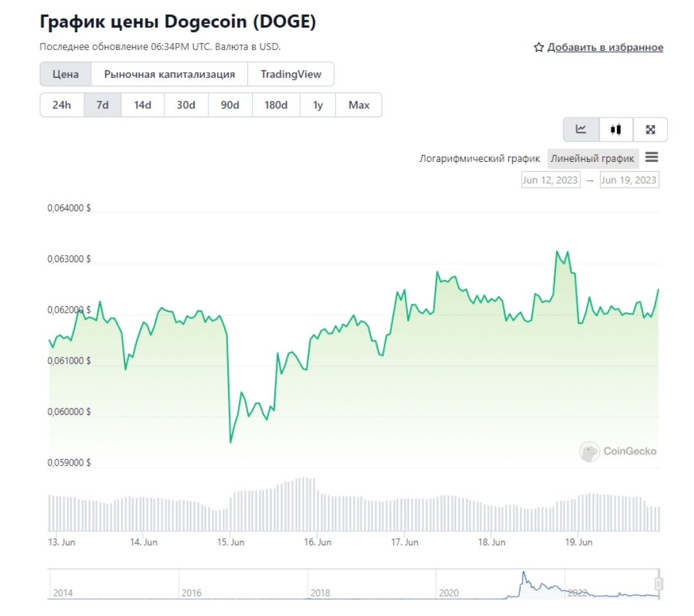
Task: Edit start date Jun 12, 2023 field
Action: 551,180
